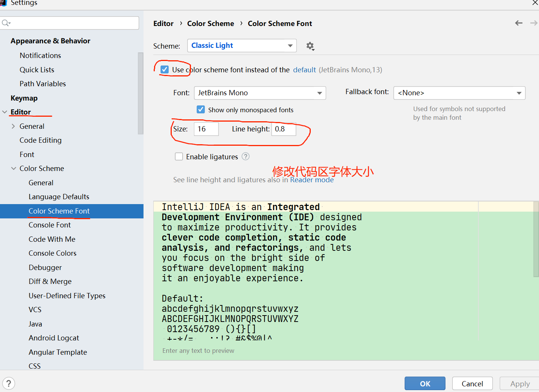Select Console Font in settings tree
This screenshot has width=539, height=392.
click(x=50, y=225)
